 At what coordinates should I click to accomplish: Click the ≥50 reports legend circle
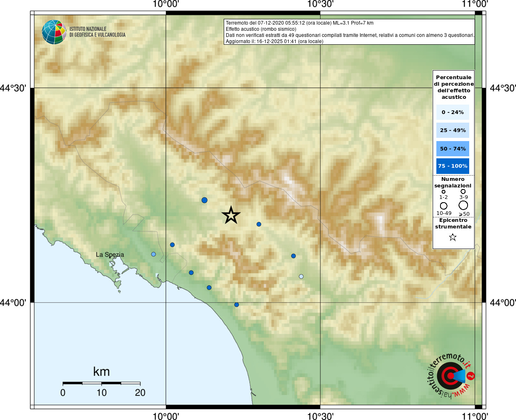463,205
